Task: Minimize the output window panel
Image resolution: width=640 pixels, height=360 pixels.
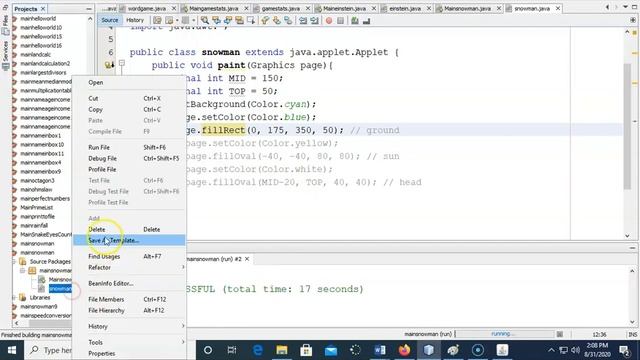Action: coord(632,248)
